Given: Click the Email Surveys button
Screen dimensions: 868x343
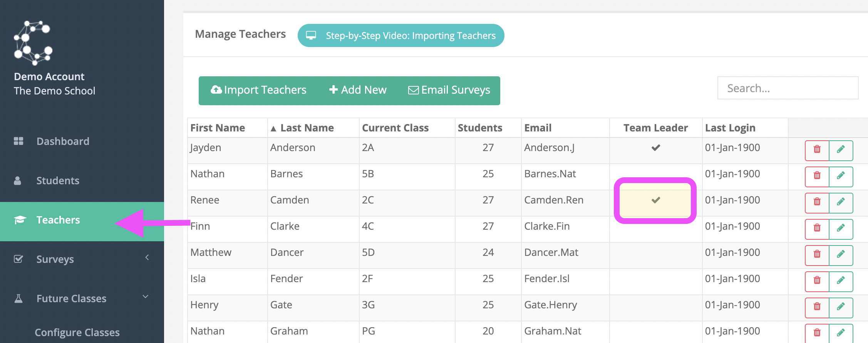Looking at the screenshot, I should click(x=449, y=90).
